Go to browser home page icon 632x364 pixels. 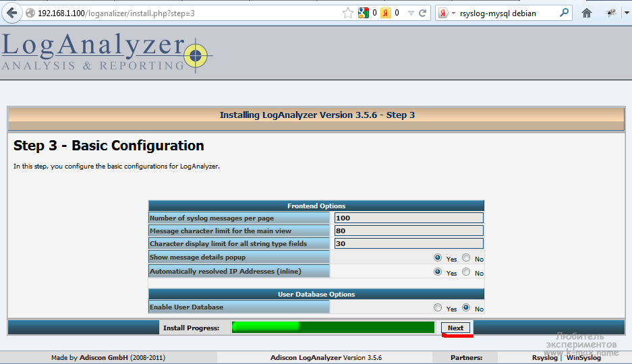point(586,13)
